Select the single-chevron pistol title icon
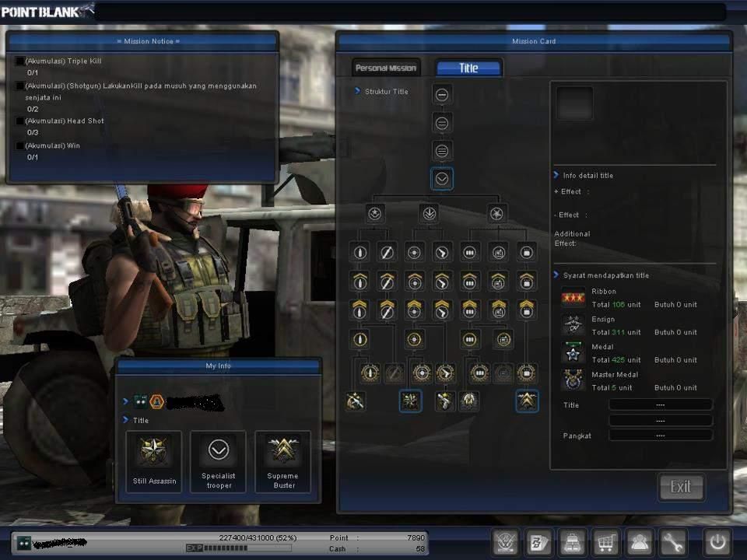 [x=442, y=282]
